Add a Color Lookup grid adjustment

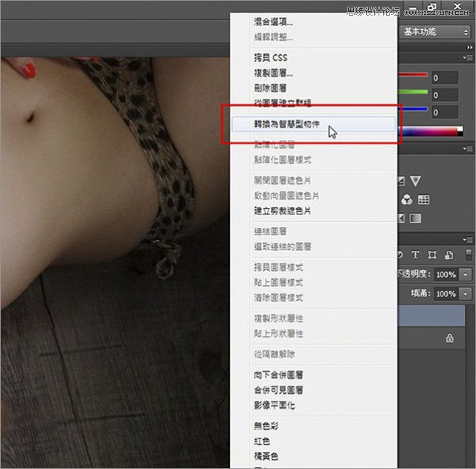point(423,200)
